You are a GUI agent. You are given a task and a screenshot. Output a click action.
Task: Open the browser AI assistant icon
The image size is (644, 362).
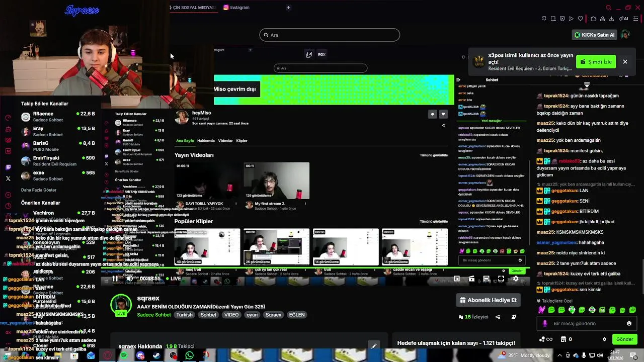point(624,19)
